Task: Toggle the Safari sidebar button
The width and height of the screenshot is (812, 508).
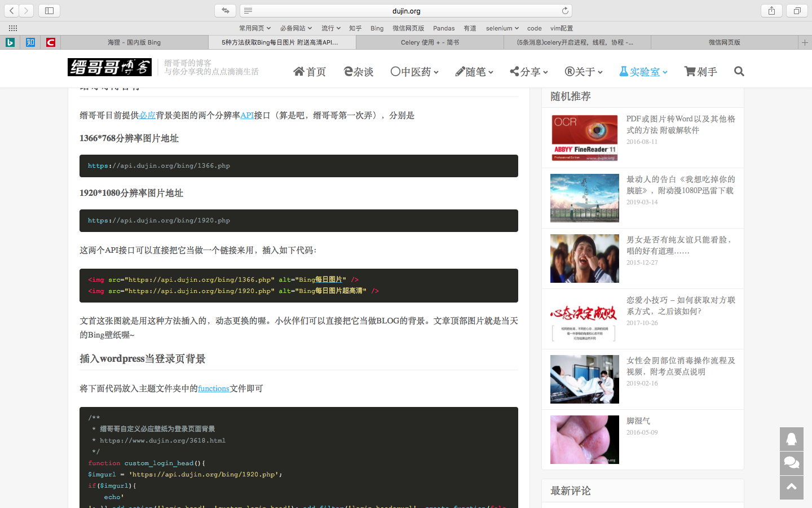Action: 49,11
